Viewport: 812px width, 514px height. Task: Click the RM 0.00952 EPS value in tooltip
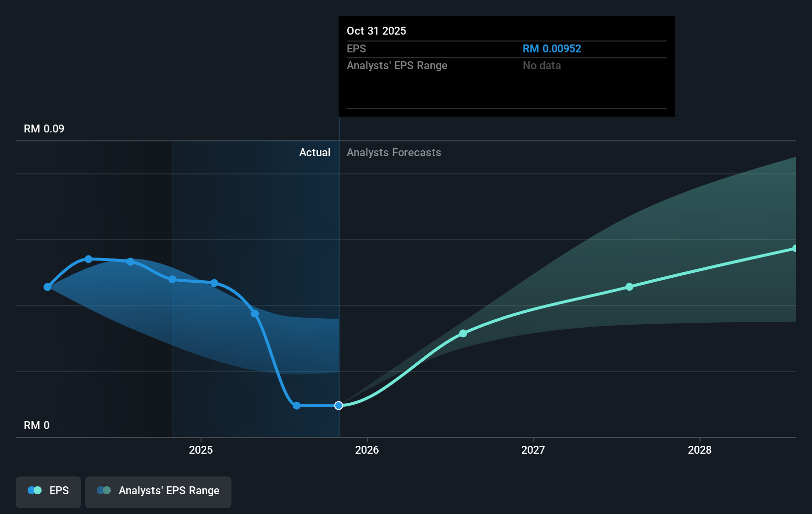[x=552, y=48]
